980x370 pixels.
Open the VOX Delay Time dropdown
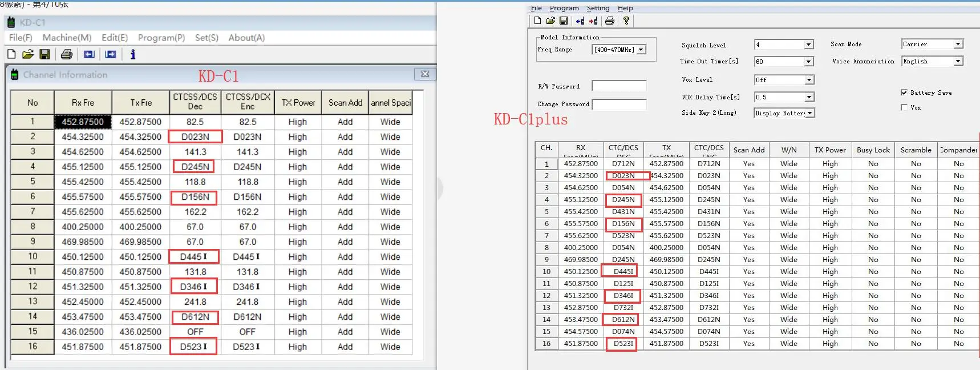tap(809, 97)
